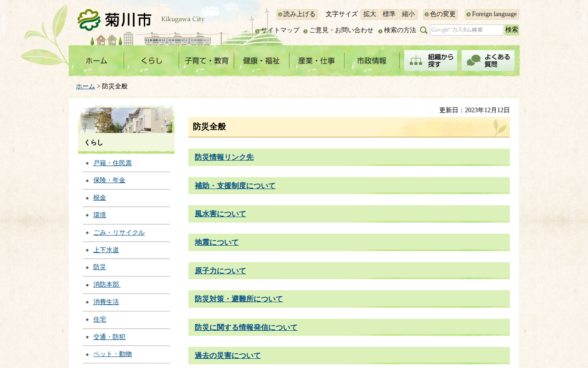Screen dimensions: 588x368
Task: Enlarge text size with 拡大
Action: 369,14
